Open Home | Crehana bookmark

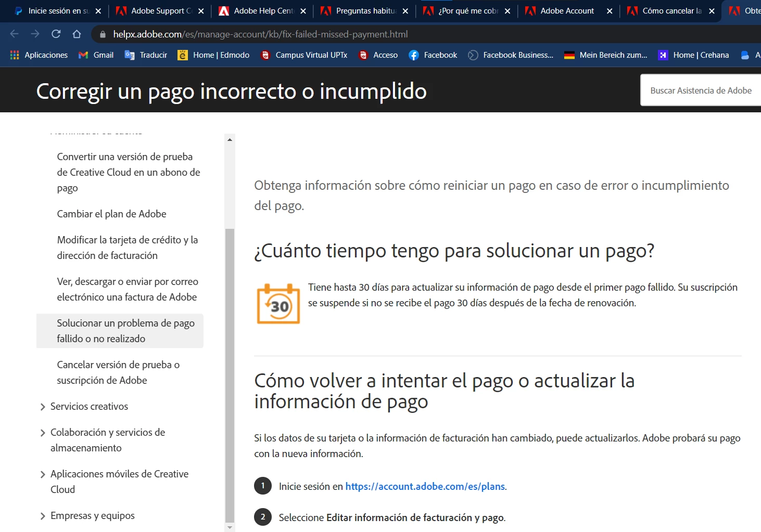tap(693, 55)
